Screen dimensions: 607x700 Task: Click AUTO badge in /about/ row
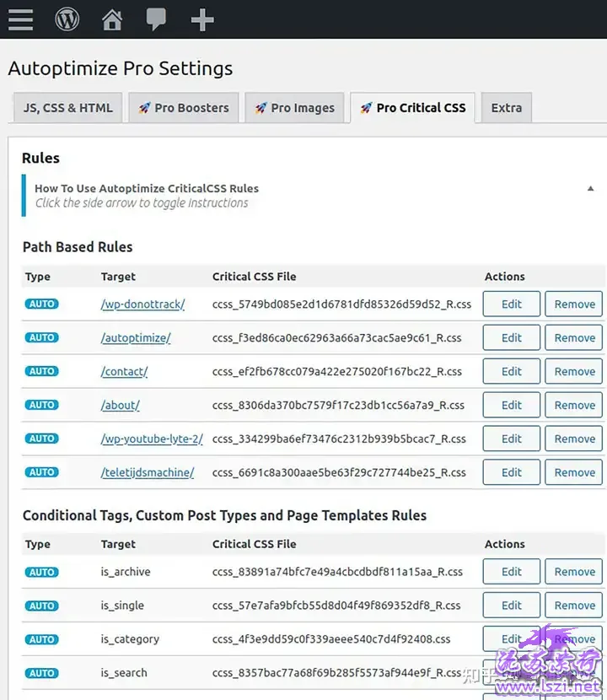click(41, 405)
